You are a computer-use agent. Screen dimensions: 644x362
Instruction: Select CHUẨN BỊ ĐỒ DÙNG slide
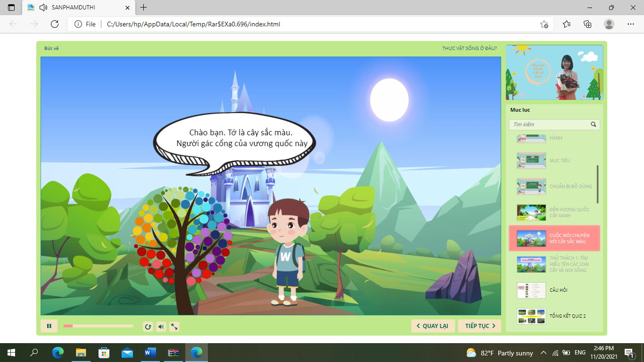554,187
